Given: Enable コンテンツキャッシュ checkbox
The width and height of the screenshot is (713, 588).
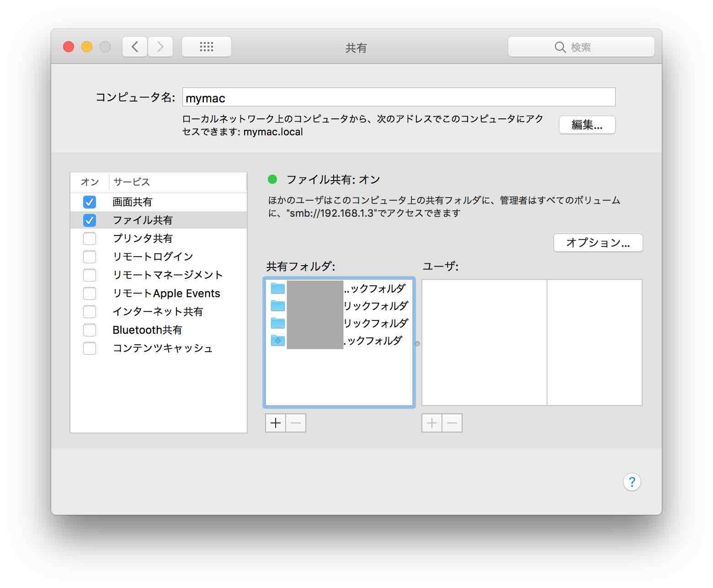Looking at the screenshot, I should pos(90,348).
